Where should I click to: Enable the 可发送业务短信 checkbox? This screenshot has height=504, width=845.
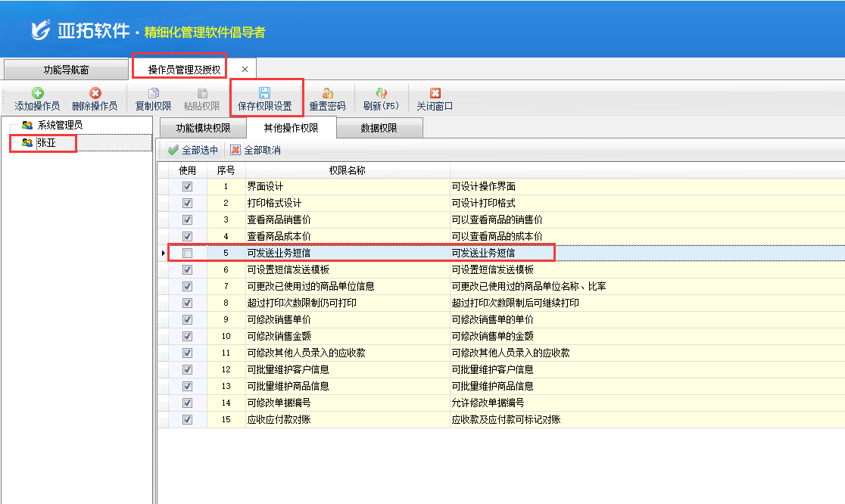[187, 254]
